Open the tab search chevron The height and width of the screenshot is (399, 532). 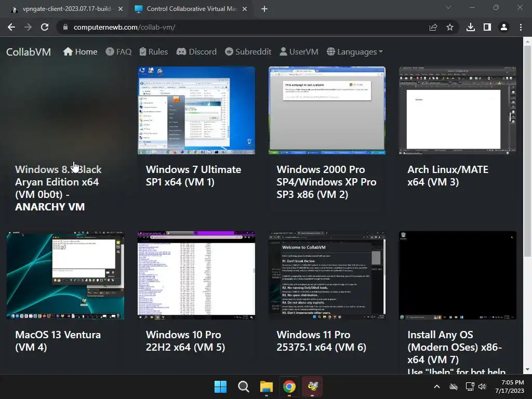click(x=448, y=7)
